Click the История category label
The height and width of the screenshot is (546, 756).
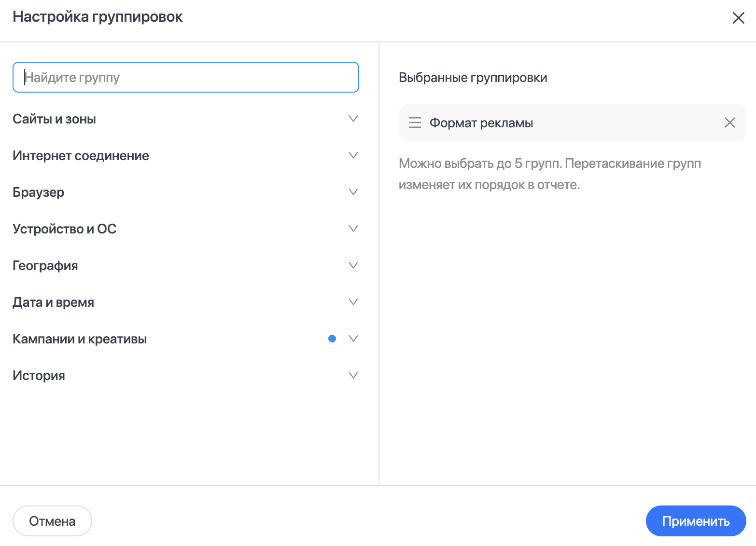pos(39,376)
